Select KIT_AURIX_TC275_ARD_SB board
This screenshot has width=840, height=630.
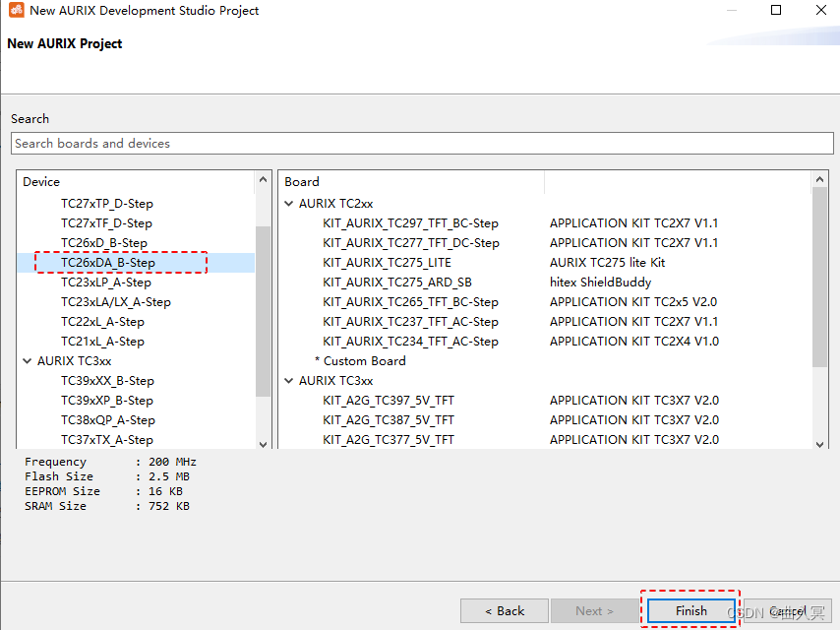point(397,283)
